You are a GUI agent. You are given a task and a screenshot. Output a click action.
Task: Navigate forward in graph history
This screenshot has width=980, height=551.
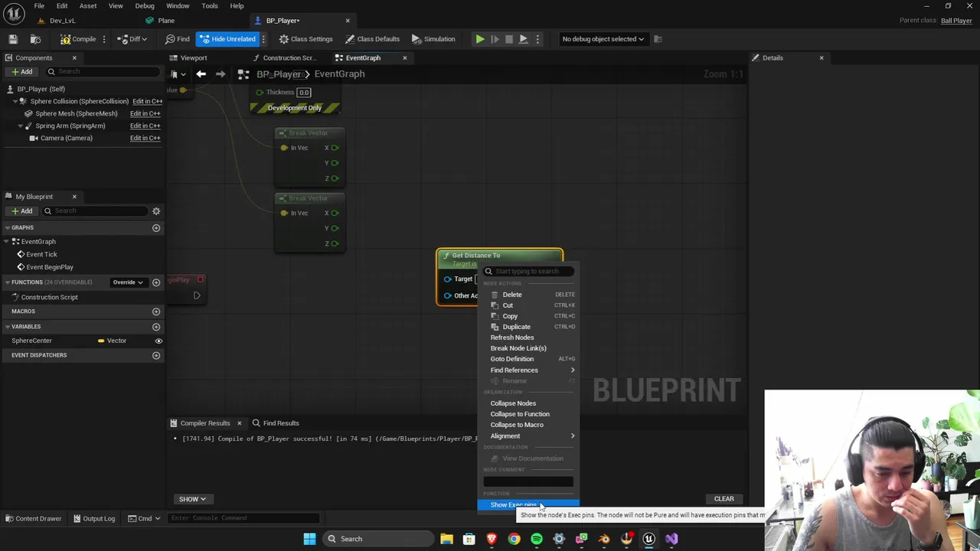coord(220,74)
